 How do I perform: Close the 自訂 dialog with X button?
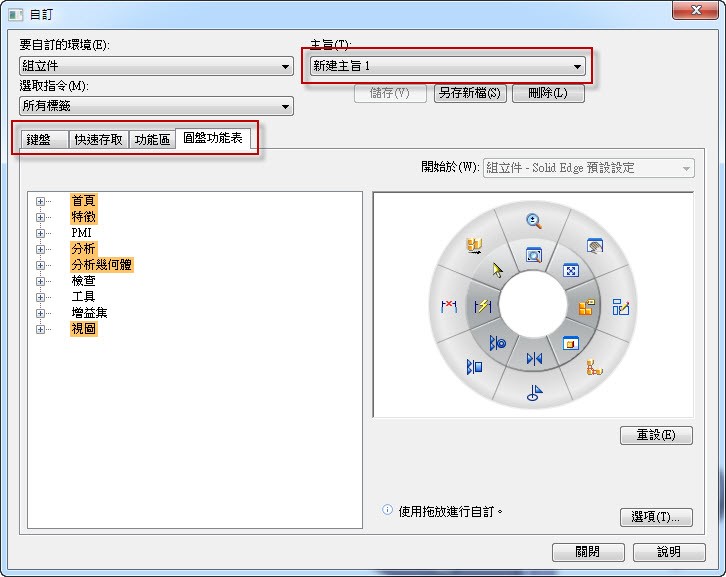coord(695,10)
